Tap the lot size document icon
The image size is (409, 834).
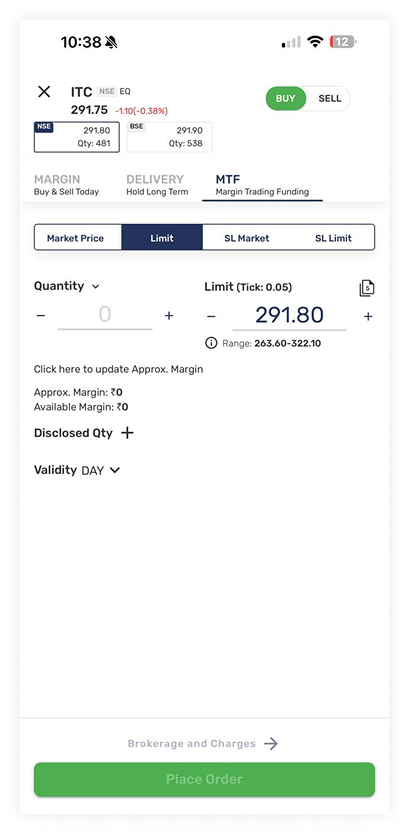click(366, 288)
